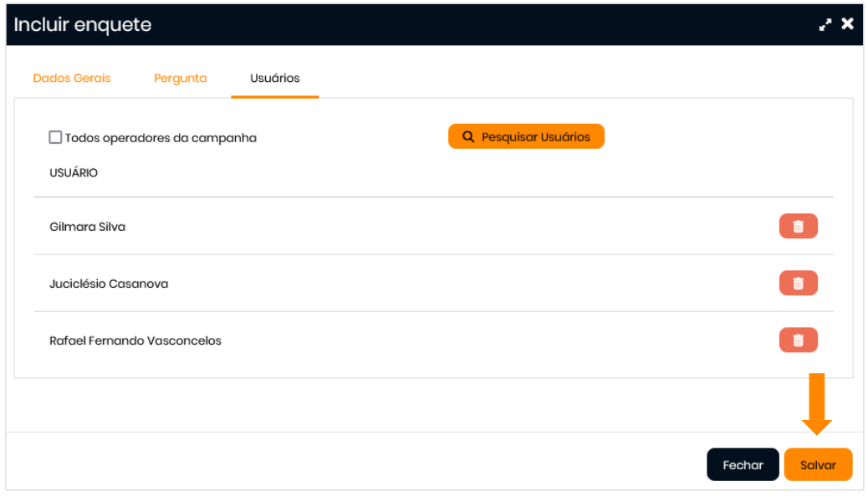Click the 'Todos operadores da campanha' label text
Image resolution: width=868 pixels, height=496 pixels.
coord(161,138)
